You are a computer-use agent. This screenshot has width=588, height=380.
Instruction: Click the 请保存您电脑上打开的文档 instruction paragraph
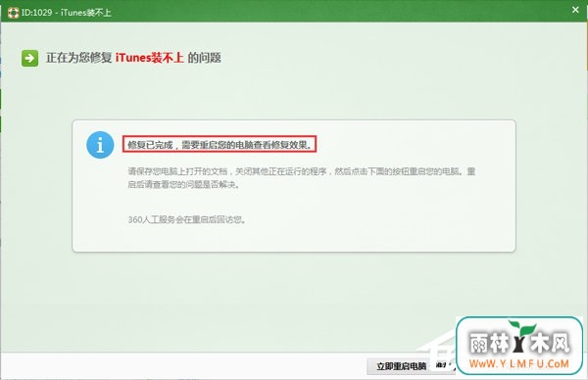coord(302,177)
